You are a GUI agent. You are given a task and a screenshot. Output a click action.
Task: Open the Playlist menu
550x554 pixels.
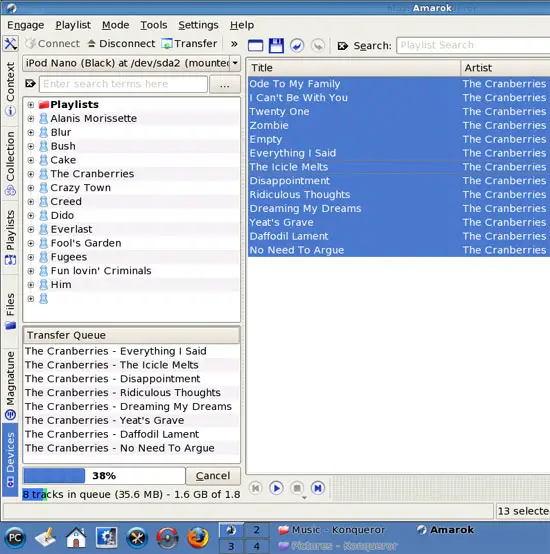coord(73,25)
